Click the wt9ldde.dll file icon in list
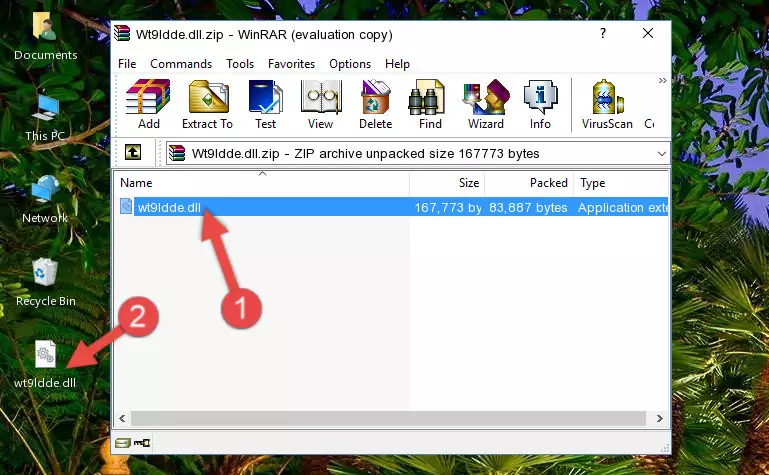 pyautogui.click(x=126, y=207)
